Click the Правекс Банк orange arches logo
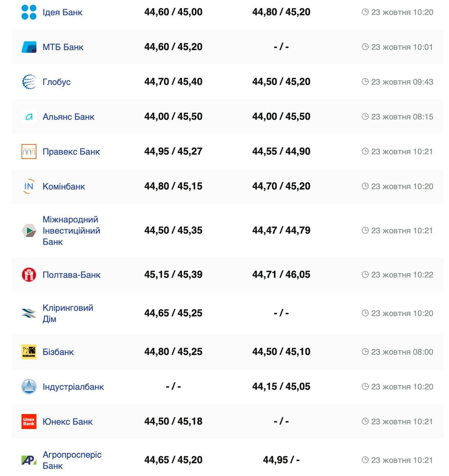449x476 pixels. coord(29,152)
